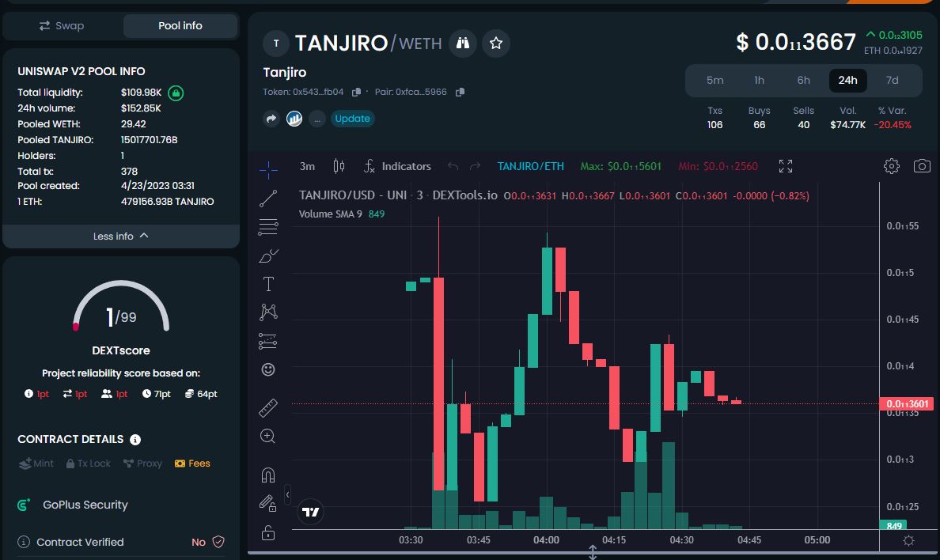Image resolution: width=940 pixels, height=560 pixels.
Task: Select the crosshair cursor tool
Action: pos(268,170)
